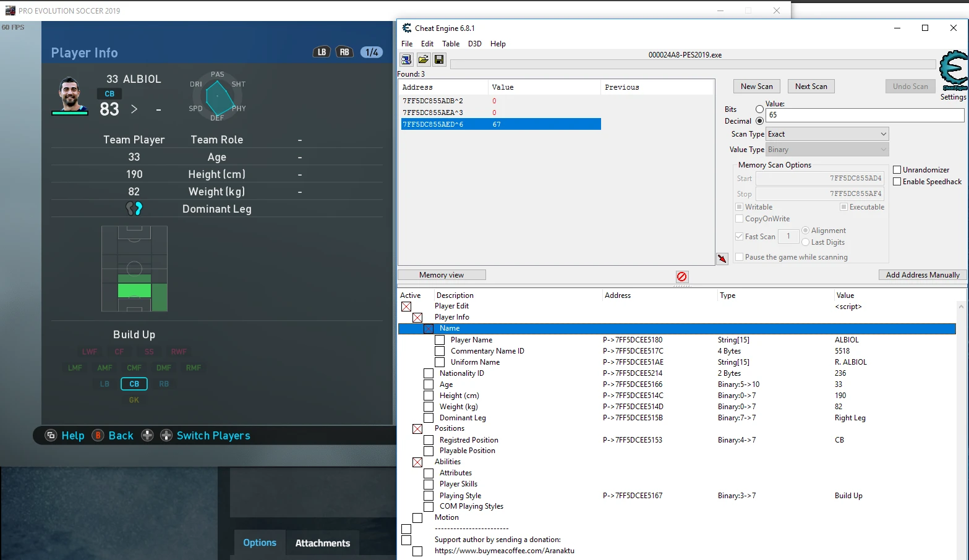Open a saved cheat table via folder icon
The height and width of the screenshot is (560, 969).
(x=423, y=59)
